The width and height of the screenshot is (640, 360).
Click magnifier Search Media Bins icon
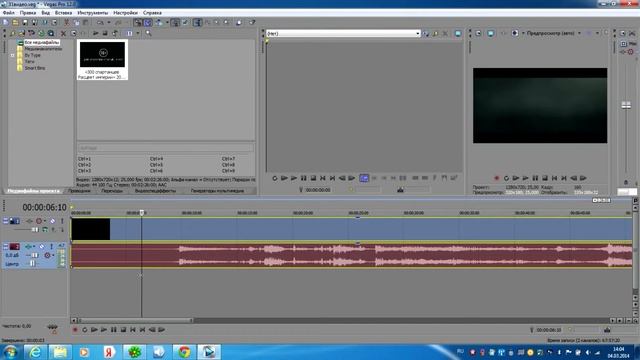point(149,33)
